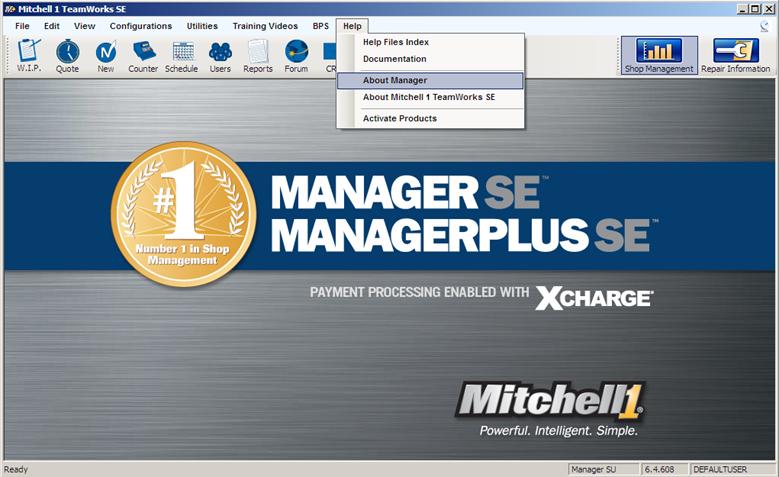The image size is (779, 477).
Task: Minimize the TeamWorks SE window
Action: pyautogui.click(x=742, y=9)
